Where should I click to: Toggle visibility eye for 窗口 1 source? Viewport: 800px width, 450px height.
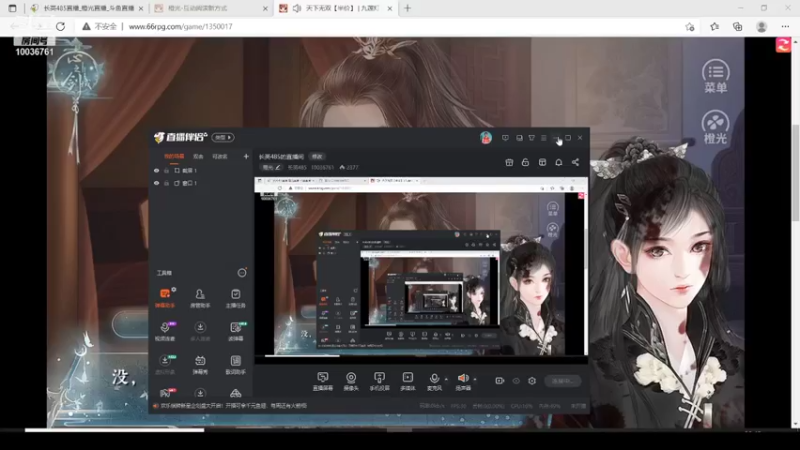pyautogui.click(x=157, y=183)
